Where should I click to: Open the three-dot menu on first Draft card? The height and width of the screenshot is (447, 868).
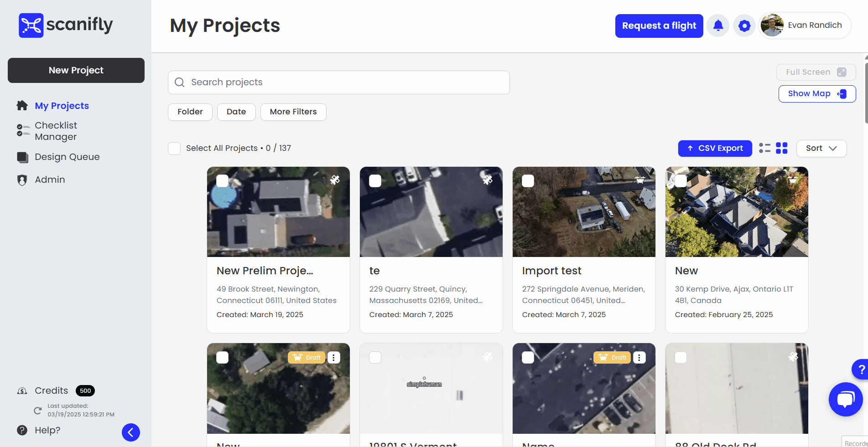pos(334,358)
